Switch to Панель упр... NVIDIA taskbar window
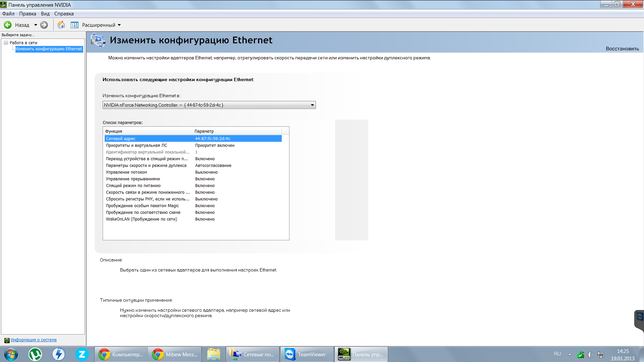This screenshot has width=644, height=362. (361, 354)
